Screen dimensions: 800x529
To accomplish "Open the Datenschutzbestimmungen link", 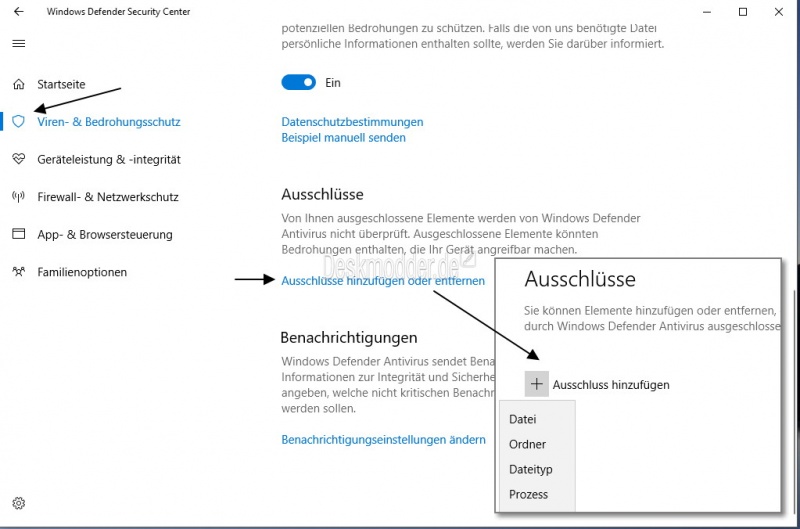I will point(352,122).
